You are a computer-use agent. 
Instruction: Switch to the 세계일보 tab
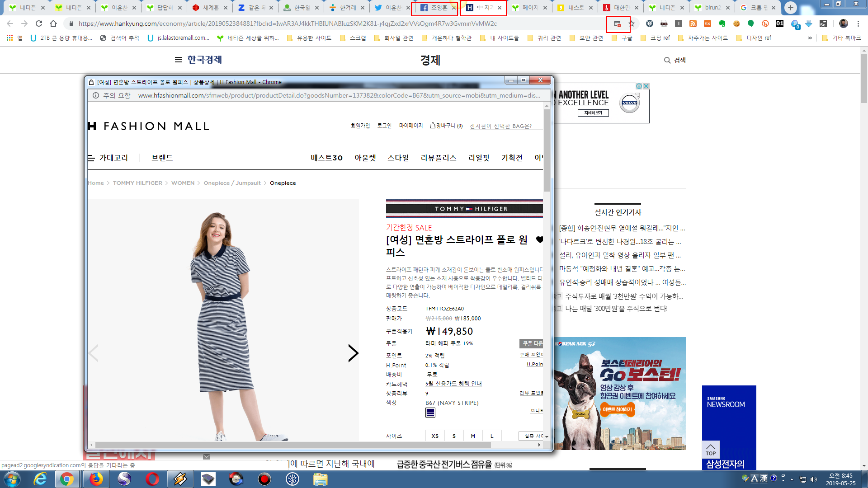[210, 8]
